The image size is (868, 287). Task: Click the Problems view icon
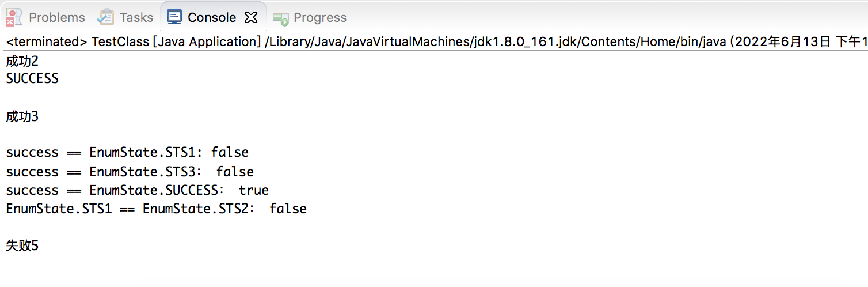pos(14,17)
